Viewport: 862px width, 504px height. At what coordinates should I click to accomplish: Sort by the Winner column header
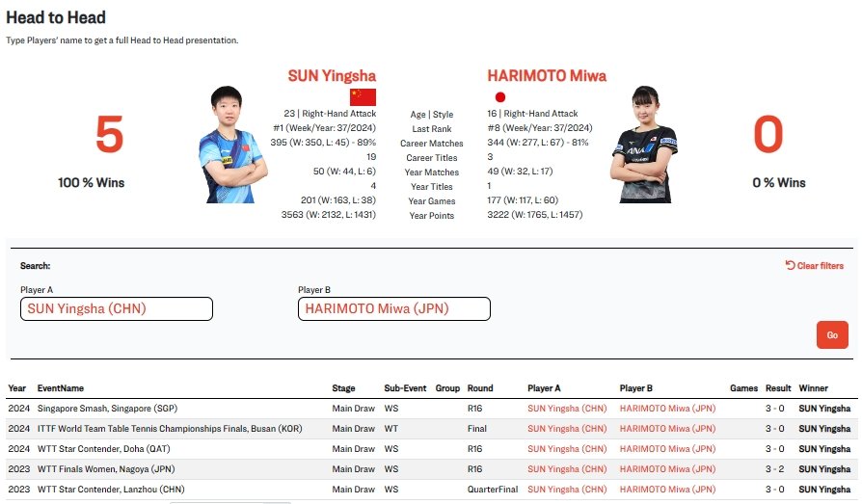tap(813, 388)
